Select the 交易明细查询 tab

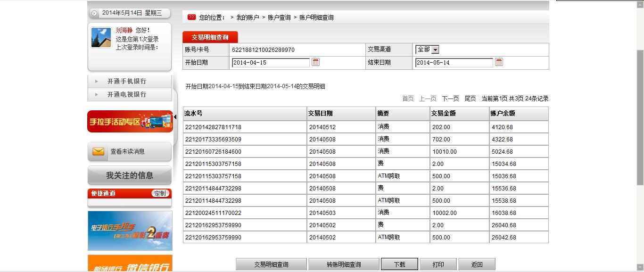[x=210, y=37]
